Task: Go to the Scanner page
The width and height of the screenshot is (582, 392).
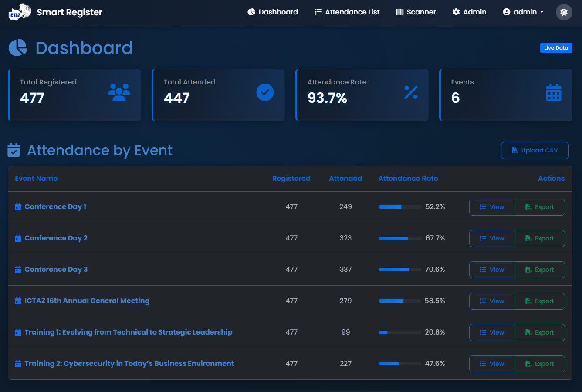Action: [x=416, y=12]
